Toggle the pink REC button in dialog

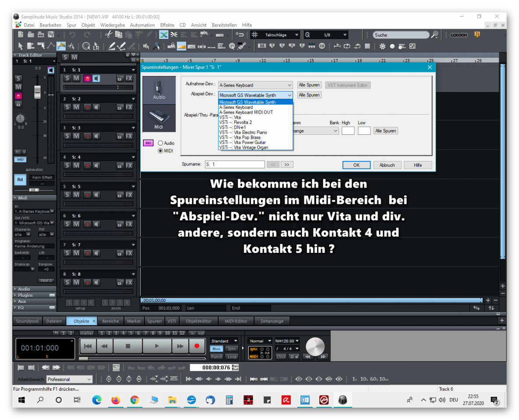tap(148, 143)
